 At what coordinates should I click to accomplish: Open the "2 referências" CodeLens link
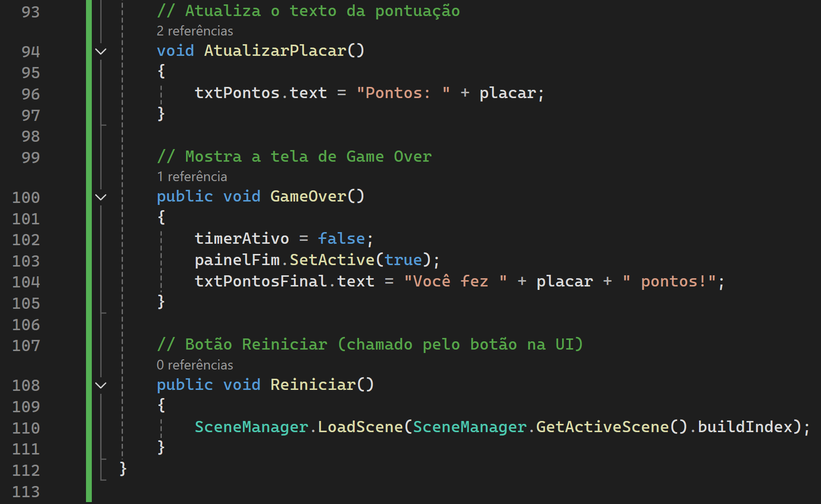[194, 31]
